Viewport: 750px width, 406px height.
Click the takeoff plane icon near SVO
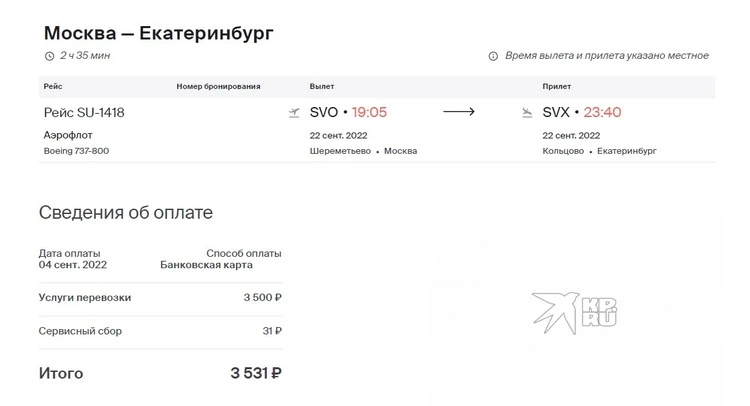pos(294,113)
